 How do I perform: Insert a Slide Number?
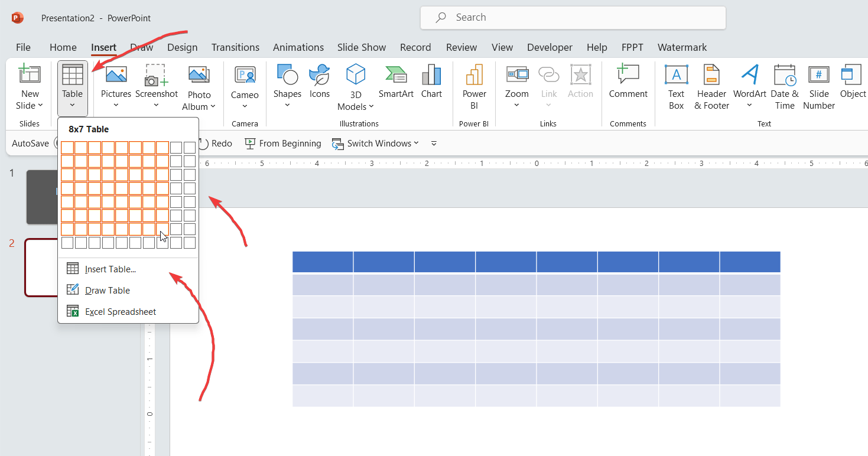pyautogui.click(x=818, y=86)
